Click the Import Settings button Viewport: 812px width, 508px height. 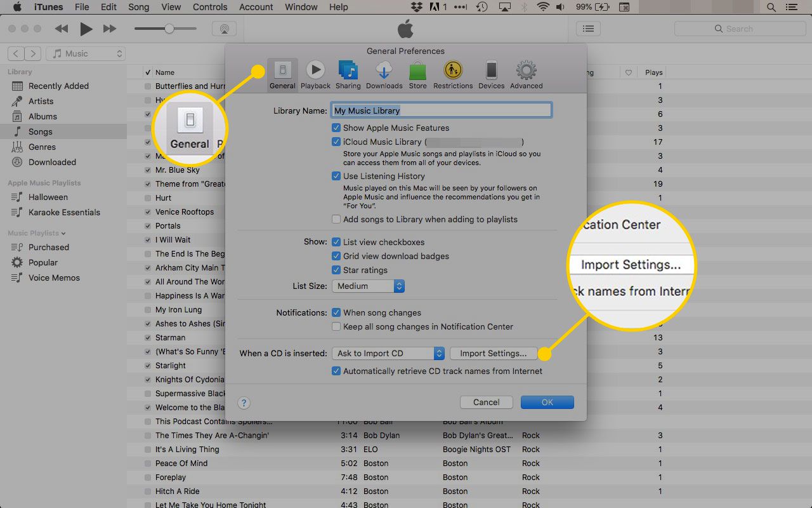pyautogui.click(x=493, y=353)
